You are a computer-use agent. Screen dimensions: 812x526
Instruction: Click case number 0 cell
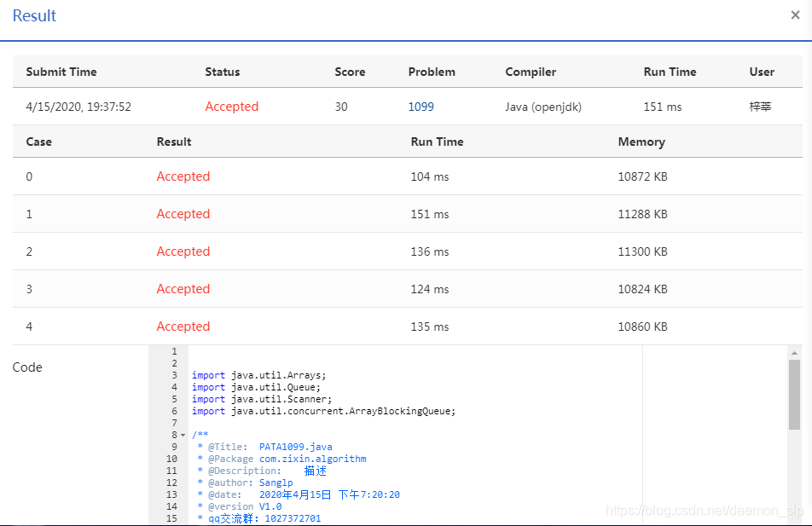[x=29, y=176]
